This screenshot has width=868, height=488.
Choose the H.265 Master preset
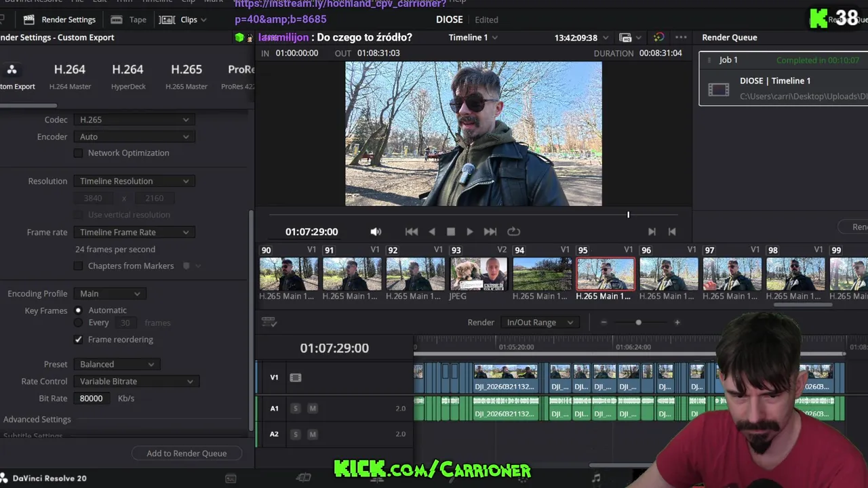(186, 77)
